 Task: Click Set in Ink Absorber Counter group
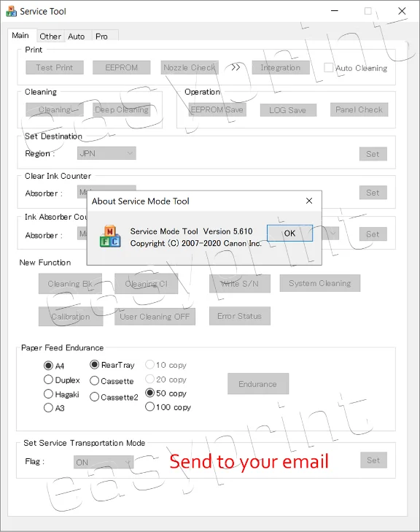coord(373,234)
